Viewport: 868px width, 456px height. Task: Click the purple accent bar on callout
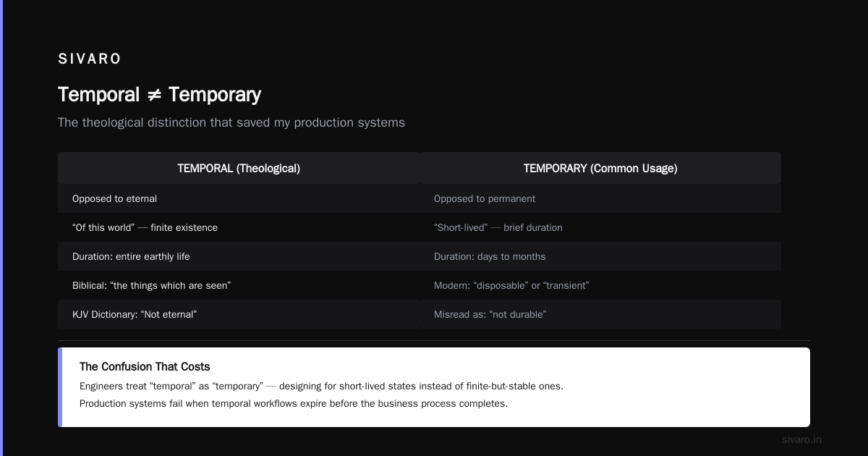[60, 387]
